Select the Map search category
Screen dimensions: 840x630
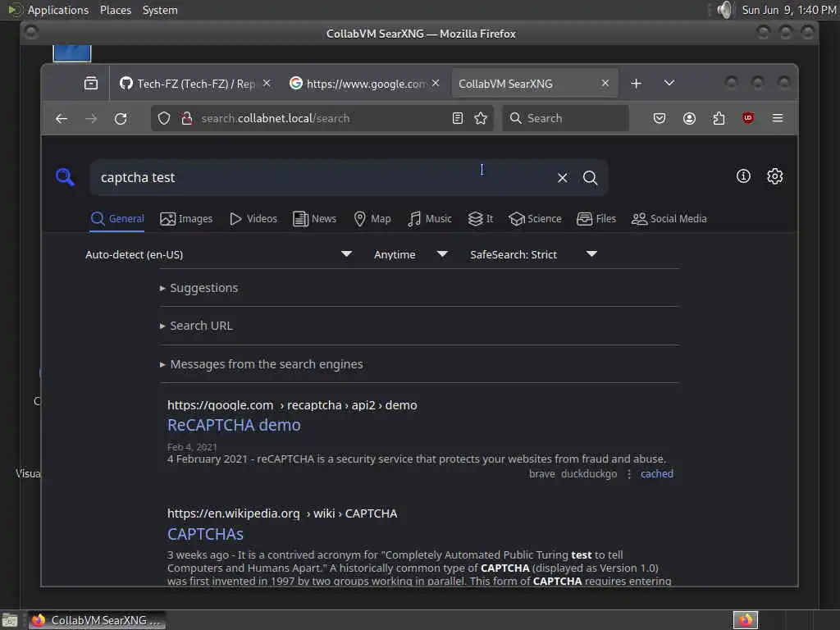point(372,218)
